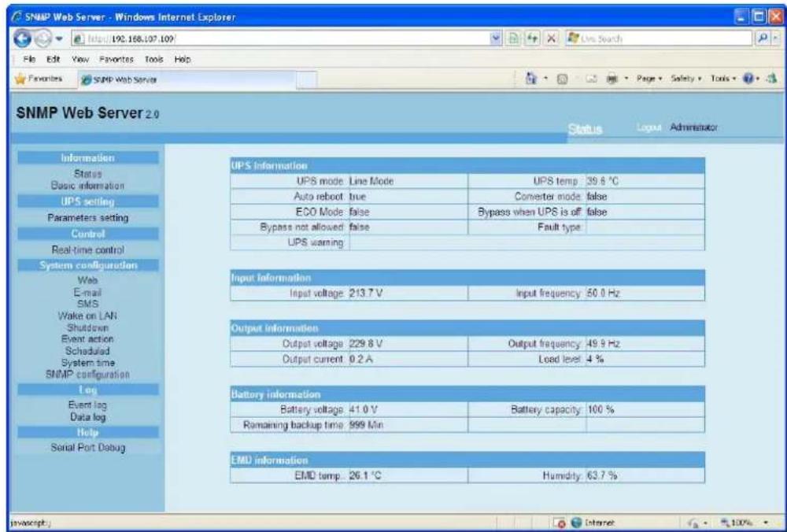The width and height of the screenshot is (787, 532).
Task: Select the Status tab in the page header
Action: [586, 130]
